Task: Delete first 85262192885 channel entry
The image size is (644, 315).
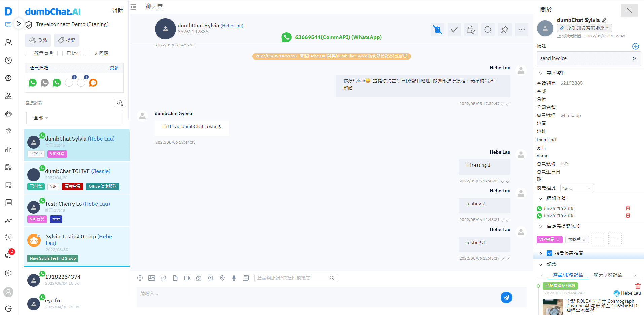Action: (x=628, y=208)
